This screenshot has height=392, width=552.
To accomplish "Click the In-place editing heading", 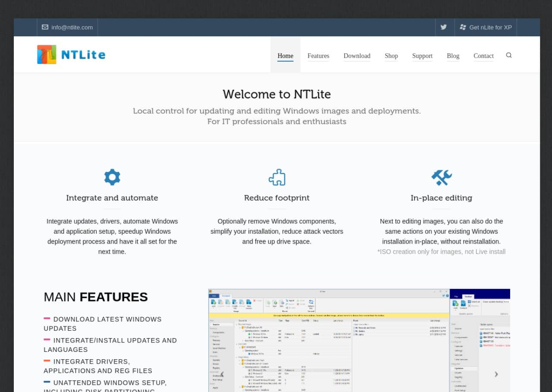I will point(442,198).
